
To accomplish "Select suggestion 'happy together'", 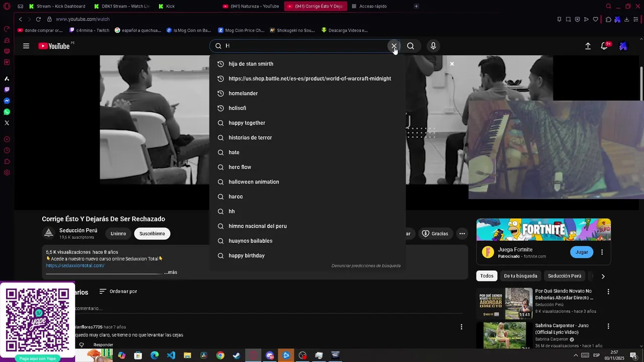I will pos(307,123).
